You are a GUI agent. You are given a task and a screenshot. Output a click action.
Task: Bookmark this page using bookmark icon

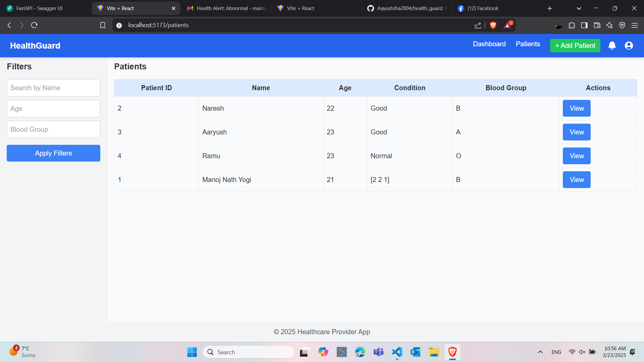click(103, 25)
